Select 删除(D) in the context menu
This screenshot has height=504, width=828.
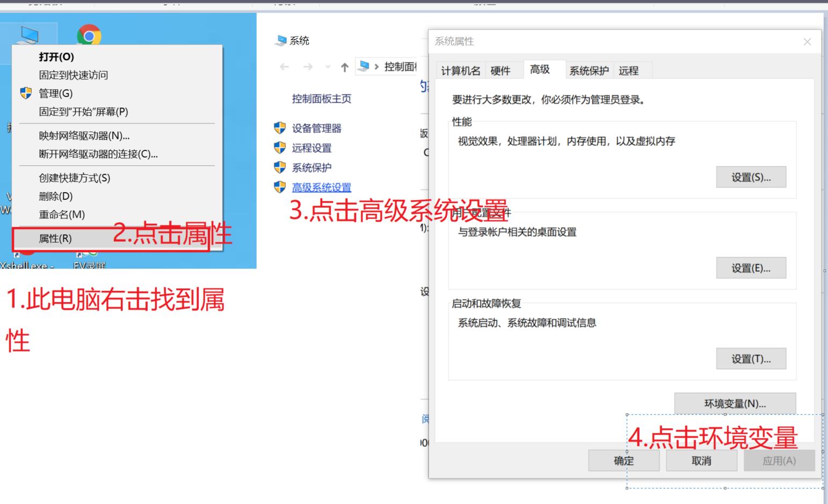pos(117,196)
